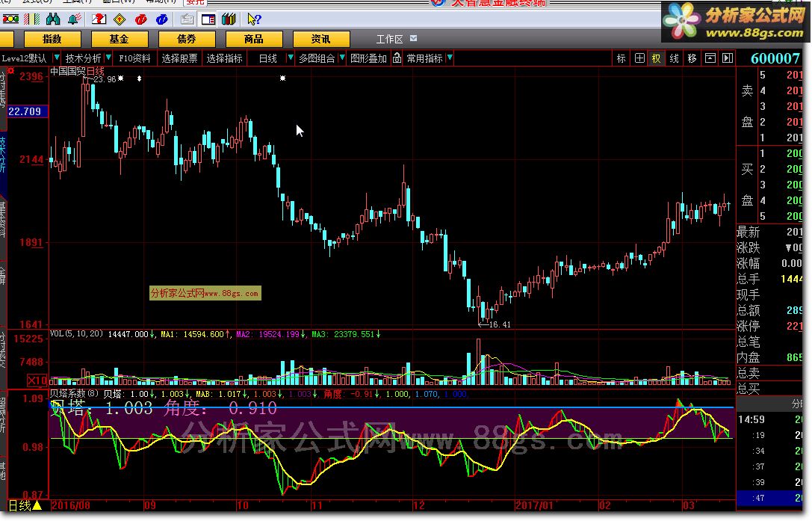Toggle the lock icon beside 图形叠加
The image size is (812, 521).
click(x=397, y=58)
